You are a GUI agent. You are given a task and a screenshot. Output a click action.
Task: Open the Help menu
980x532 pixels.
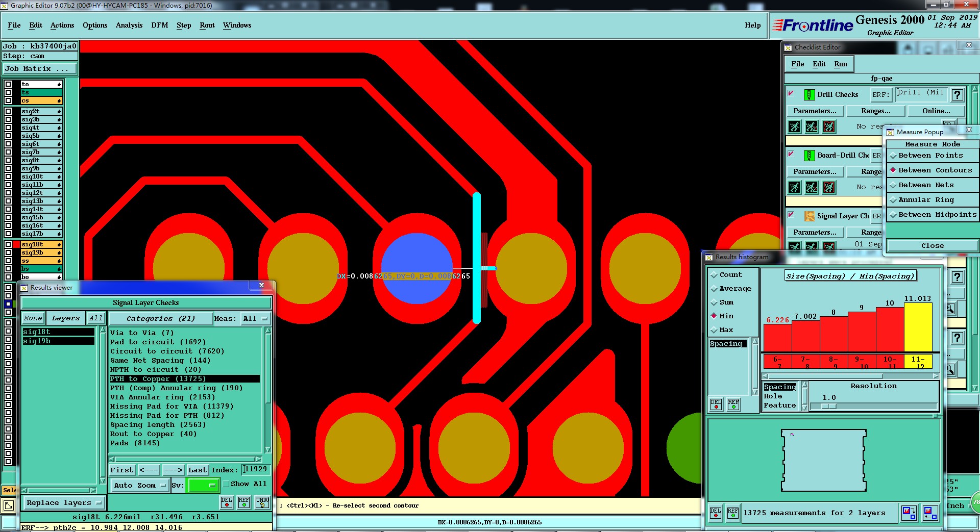tap(752, 26)
